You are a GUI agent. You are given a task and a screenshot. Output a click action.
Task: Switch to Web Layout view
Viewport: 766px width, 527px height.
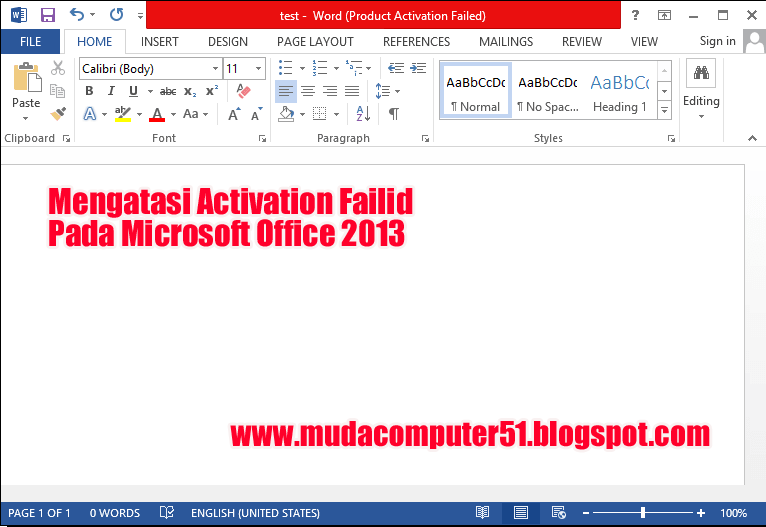click(558, 512)
